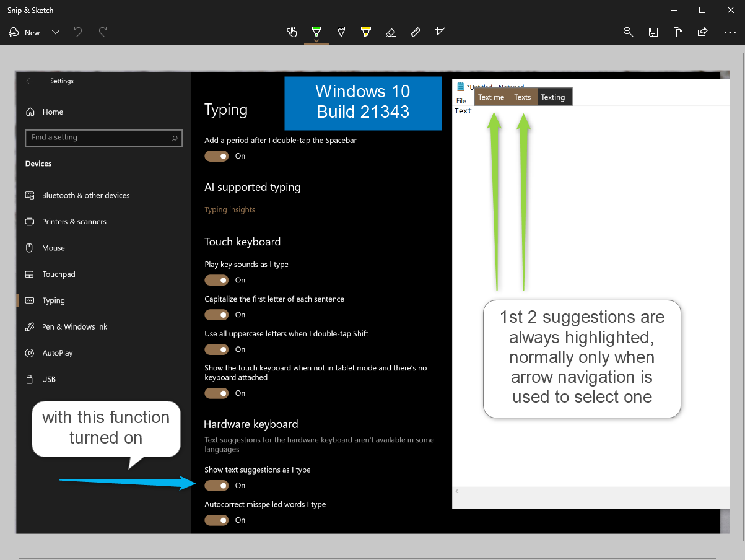Select the Touch Writing tool
The image size is (745, 560).
pyautogui.click(x=292, y=32)
